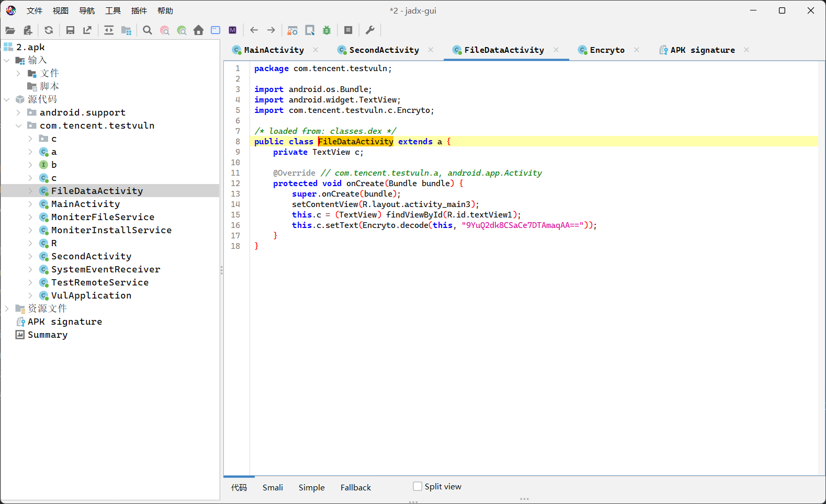Collapse the com.tencent.testvuln package
Viewport: 826px width, 504px height.
point(18,125)
